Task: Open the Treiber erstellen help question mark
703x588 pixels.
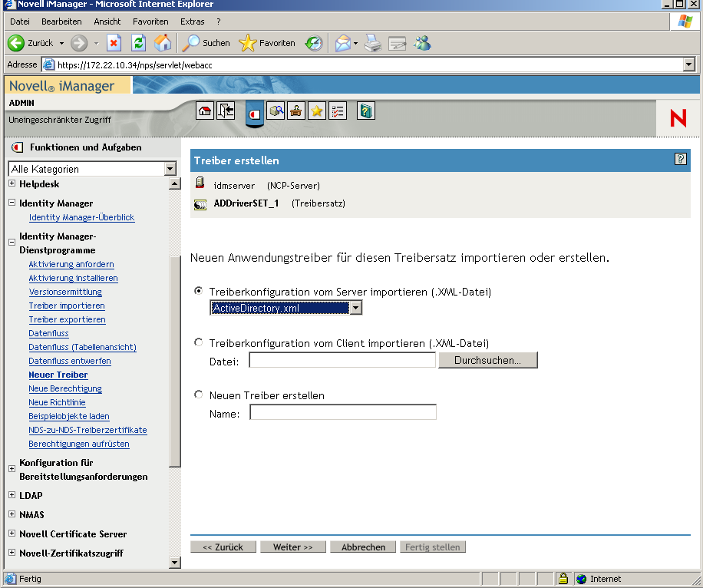Action: (x=680, y=160)
